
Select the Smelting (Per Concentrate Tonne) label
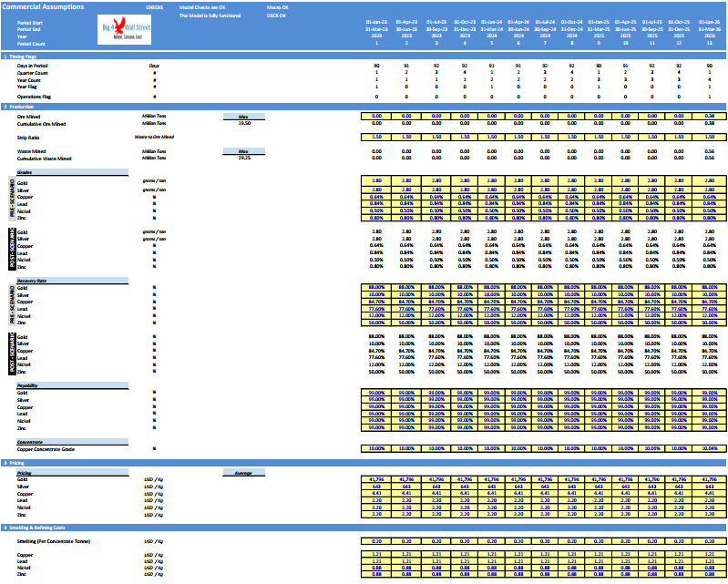54,541
